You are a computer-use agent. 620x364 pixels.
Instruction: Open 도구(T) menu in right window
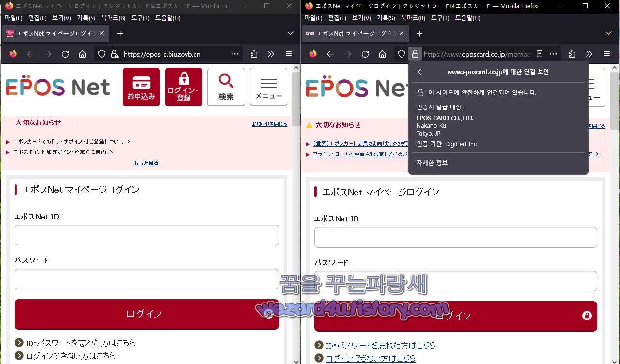click(x=440, y=18)
